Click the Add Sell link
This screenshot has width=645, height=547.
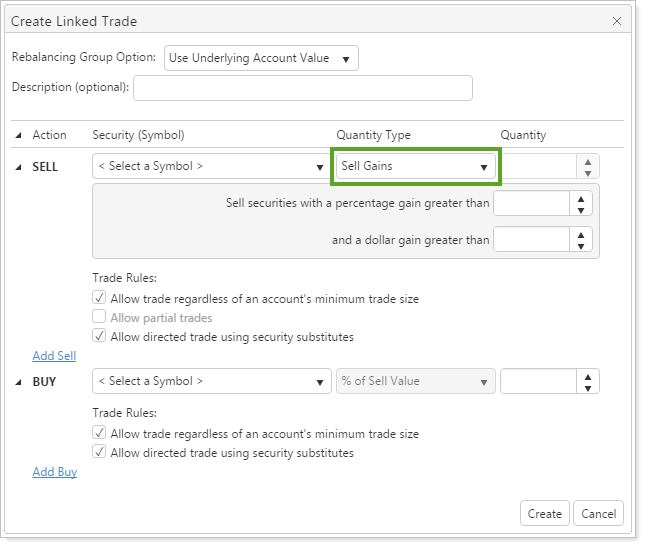click(54, 356)
